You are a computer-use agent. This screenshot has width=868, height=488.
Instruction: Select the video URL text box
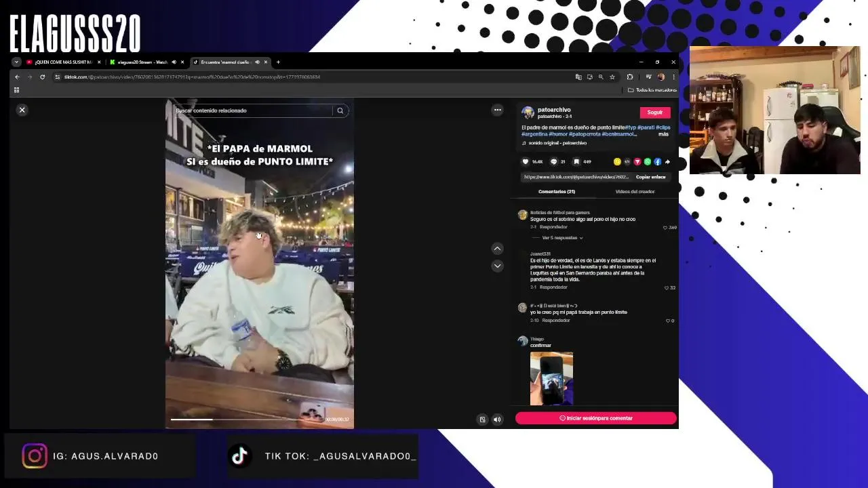576,177
